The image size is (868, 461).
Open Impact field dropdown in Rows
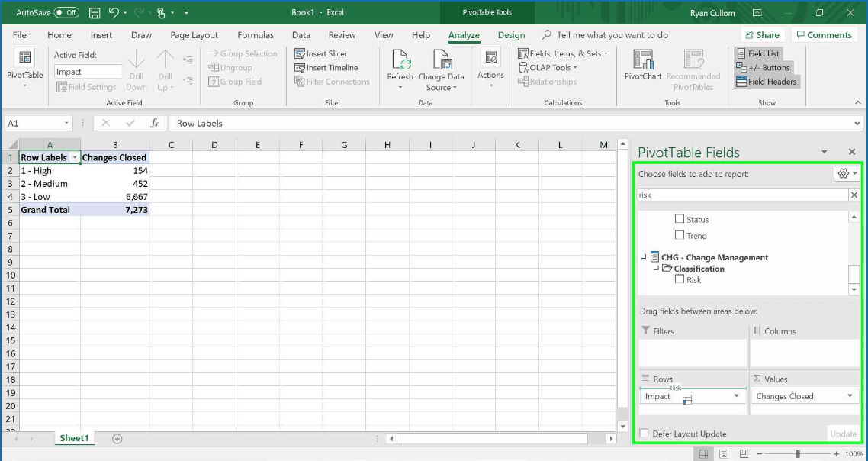click(x=736, y=395)
